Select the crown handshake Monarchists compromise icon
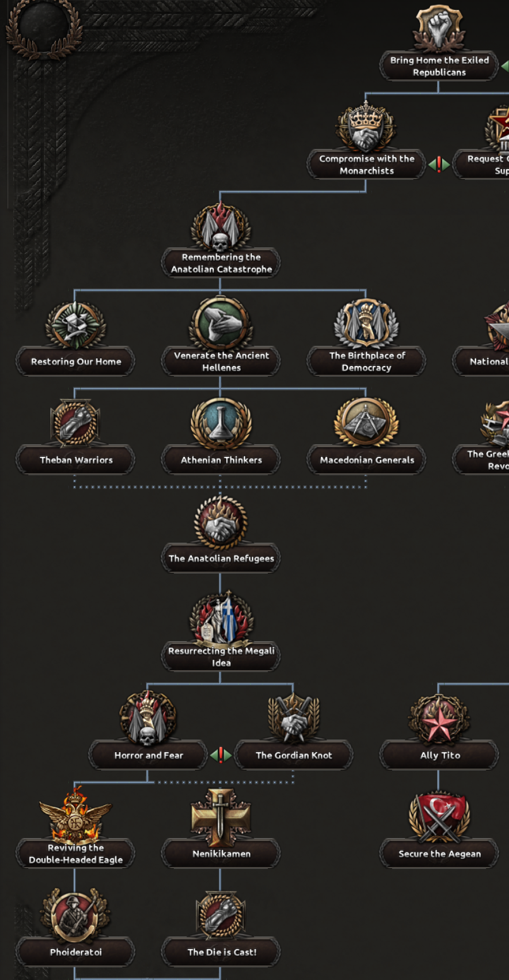The image size is (509, 980). [366, 128]
